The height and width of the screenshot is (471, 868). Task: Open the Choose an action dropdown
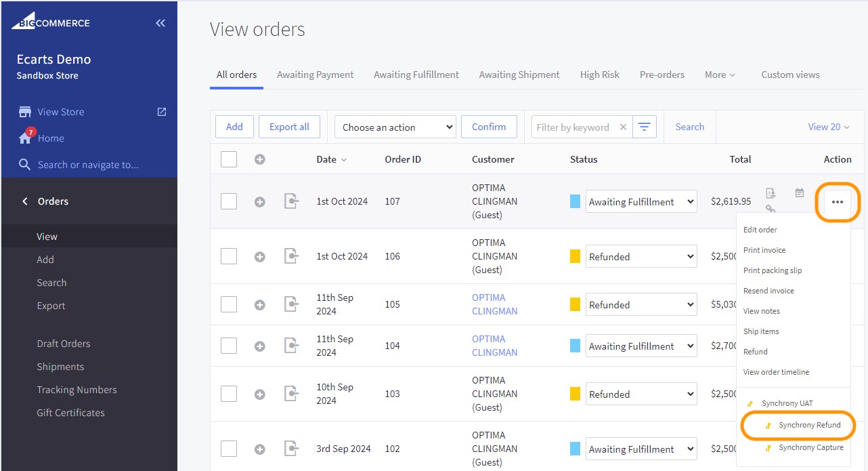(395, 127)
